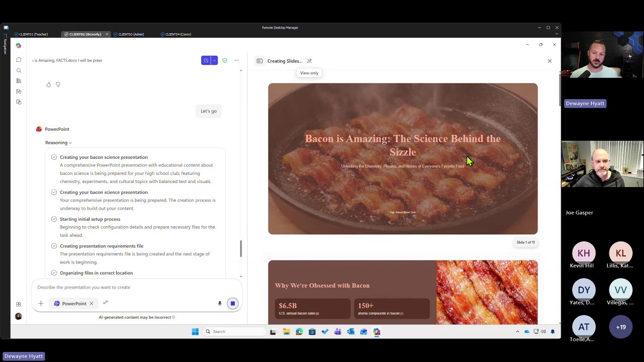Open the To Do checkmark app on taskbar
Image resolution: width=644 pixels, height=362 pixels.
(325, 332)
